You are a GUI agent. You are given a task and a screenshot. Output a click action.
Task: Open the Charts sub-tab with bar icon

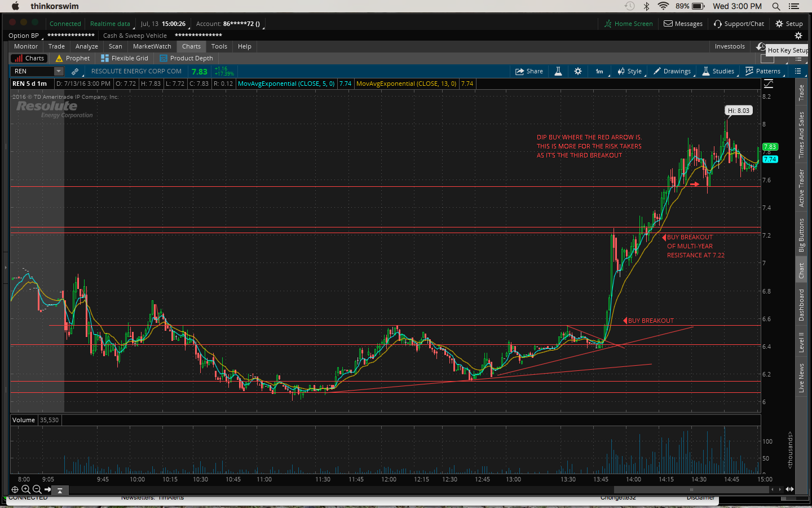click(29, 58)
